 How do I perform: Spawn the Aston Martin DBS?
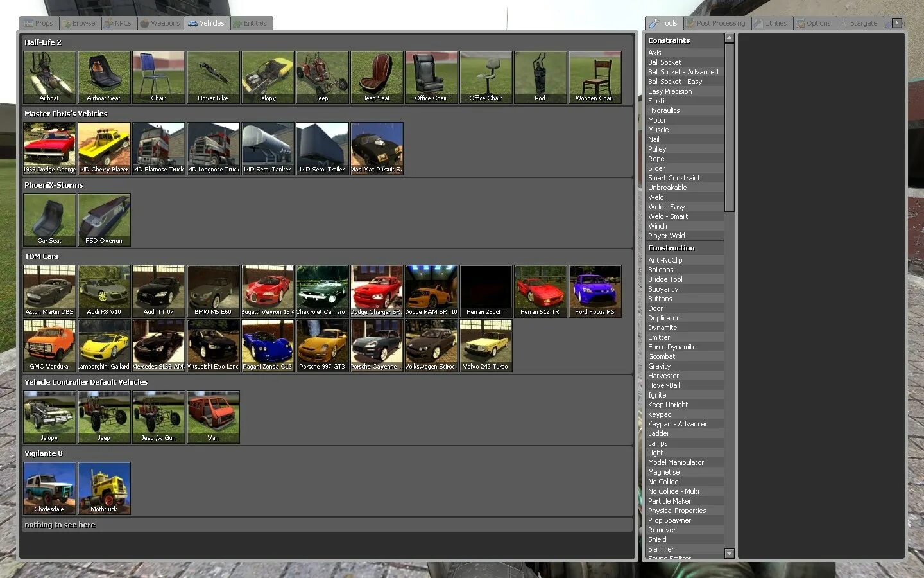coord(49,291)
